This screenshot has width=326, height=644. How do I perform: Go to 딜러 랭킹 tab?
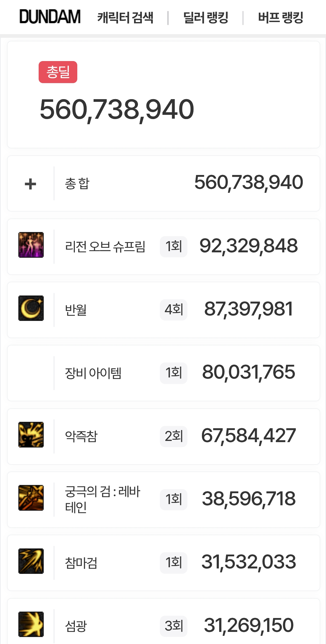[x=206, y=18]
